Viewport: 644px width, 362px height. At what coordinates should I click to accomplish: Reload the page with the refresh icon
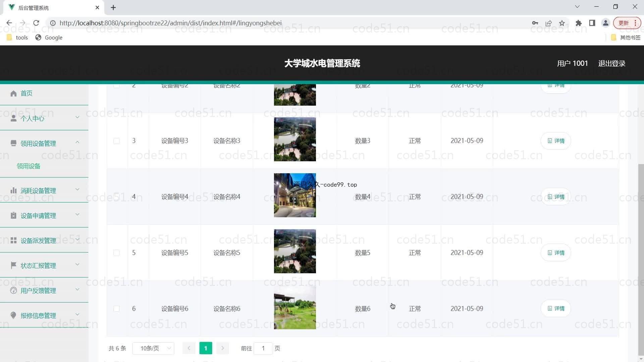coord(36,23)
